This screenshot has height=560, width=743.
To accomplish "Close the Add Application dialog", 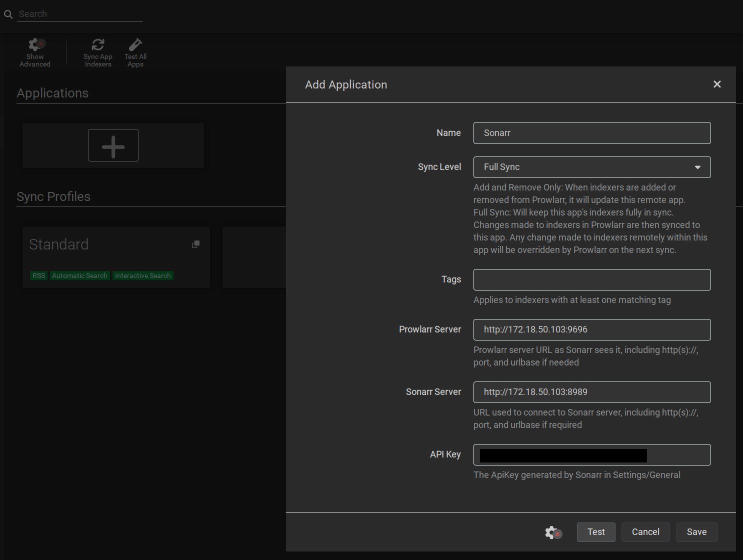I will coord(717,84).
